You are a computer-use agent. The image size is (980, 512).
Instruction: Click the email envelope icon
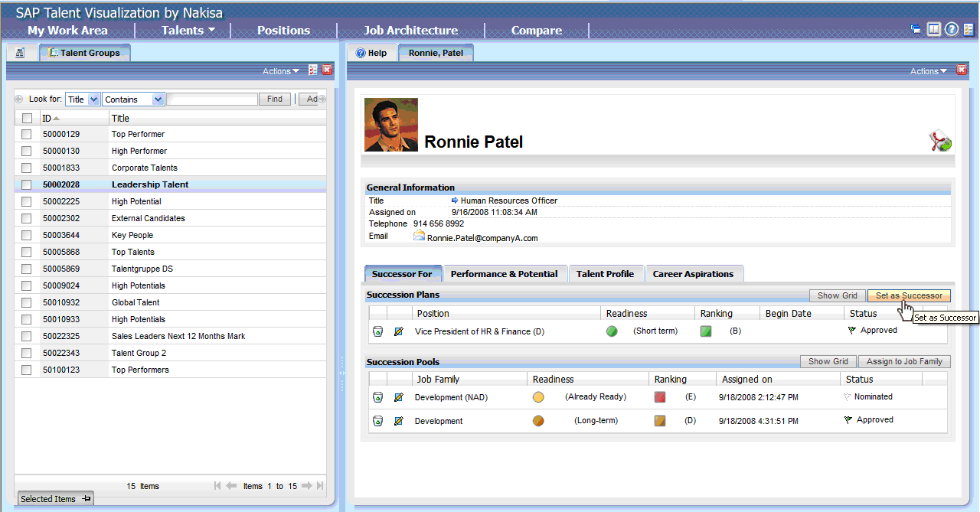(x=419, y=236)
